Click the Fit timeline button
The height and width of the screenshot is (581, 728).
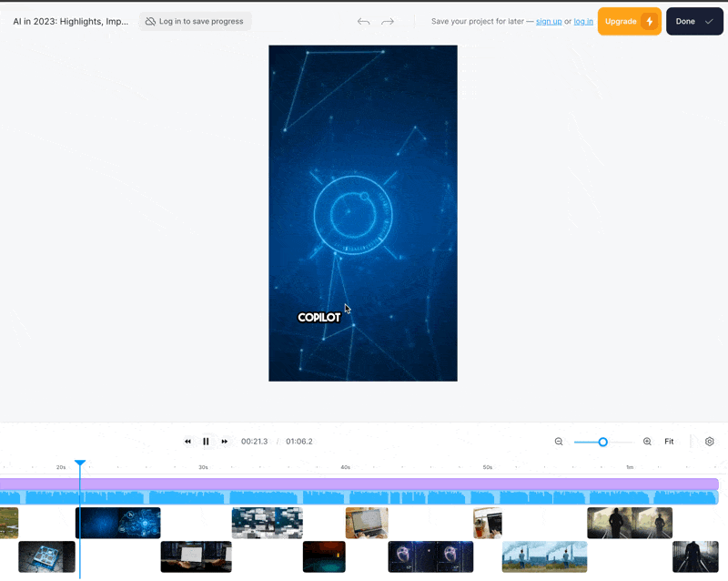point(669,442)
